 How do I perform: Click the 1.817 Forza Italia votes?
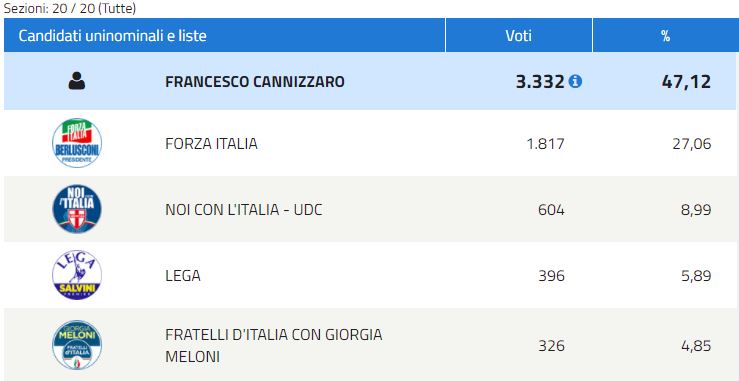click(545, 143)
